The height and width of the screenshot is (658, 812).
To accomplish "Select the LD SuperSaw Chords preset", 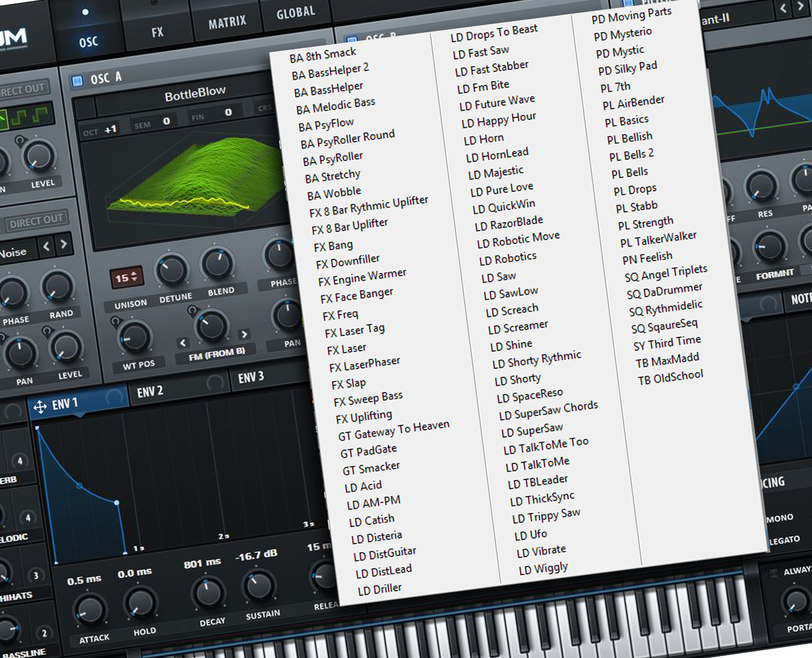I will point(548,411).
